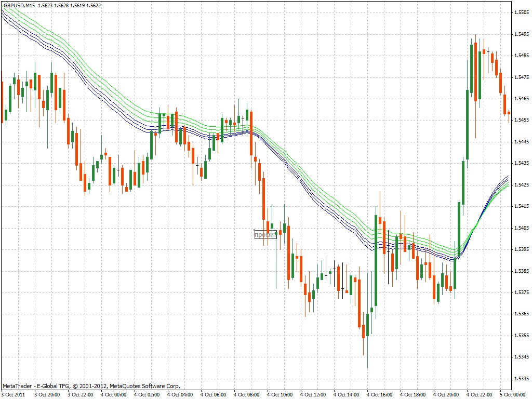Screen dimensions: 532x399
Task: Select the 3 Oct 20:00 time label
Action: [x=47, y=395]
